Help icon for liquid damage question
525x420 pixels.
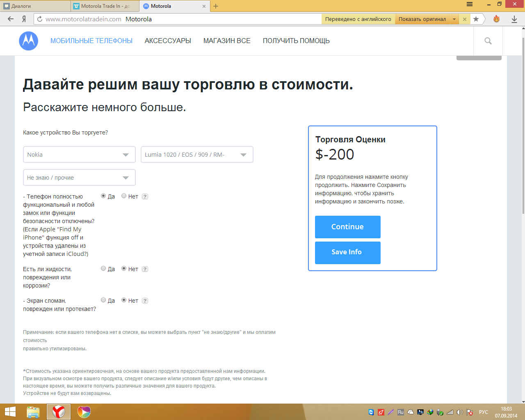145,269
